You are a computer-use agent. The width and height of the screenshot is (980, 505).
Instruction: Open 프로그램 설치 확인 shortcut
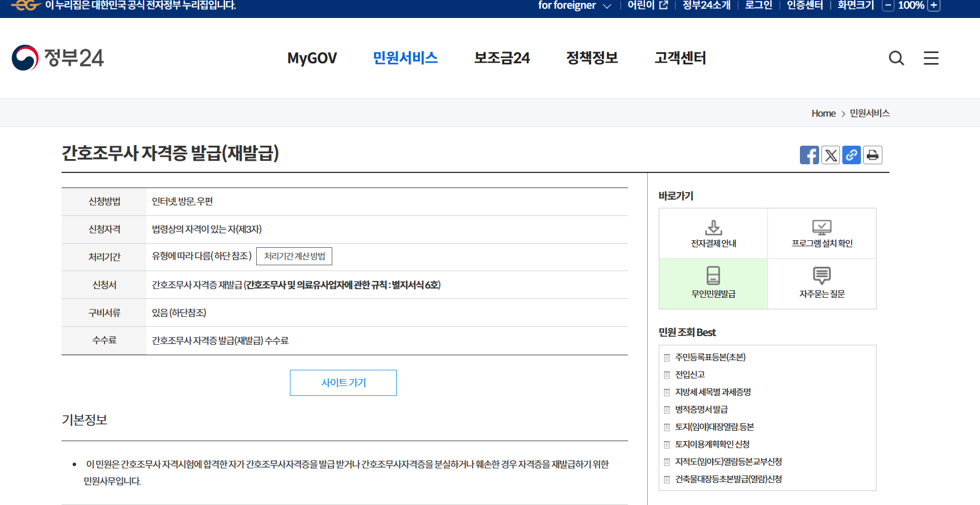point(822,233)
